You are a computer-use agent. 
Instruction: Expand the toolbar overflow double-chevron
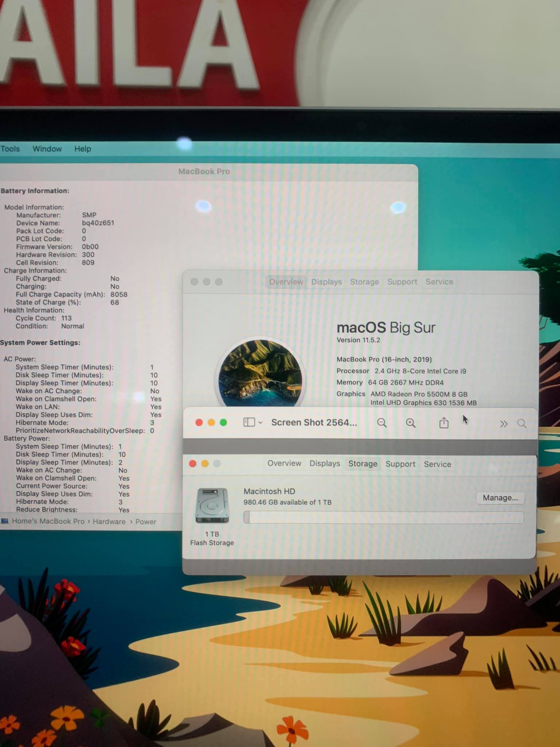[503, 424]
